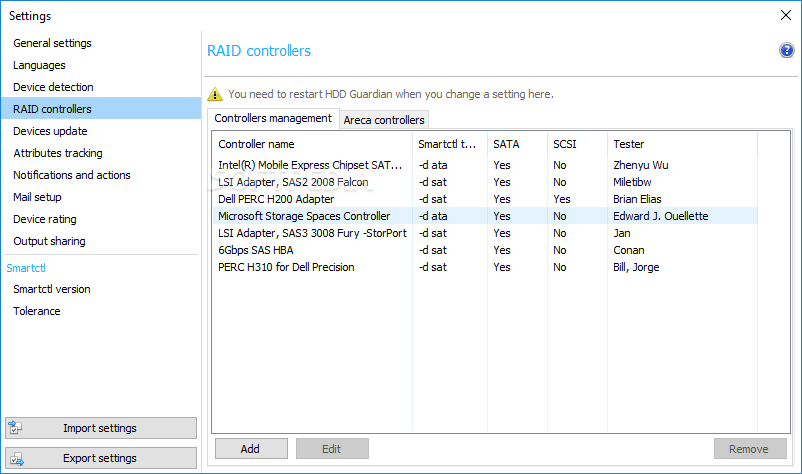The height and width of the screenshot is (474, 802).
Task: Sort by SATA column header
Action: click(x=517, y=144)
